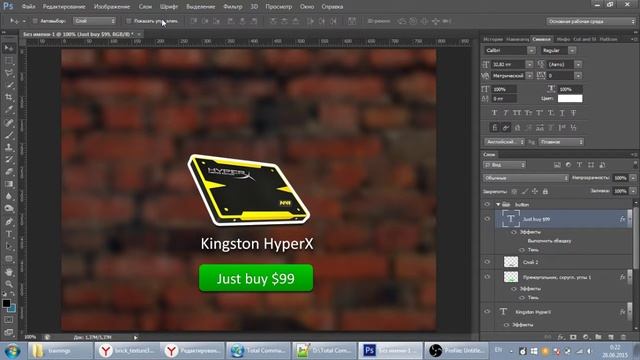Screen dimensions: 640x360
Task: Add layer style with fx button
Action: coord(560,337)
